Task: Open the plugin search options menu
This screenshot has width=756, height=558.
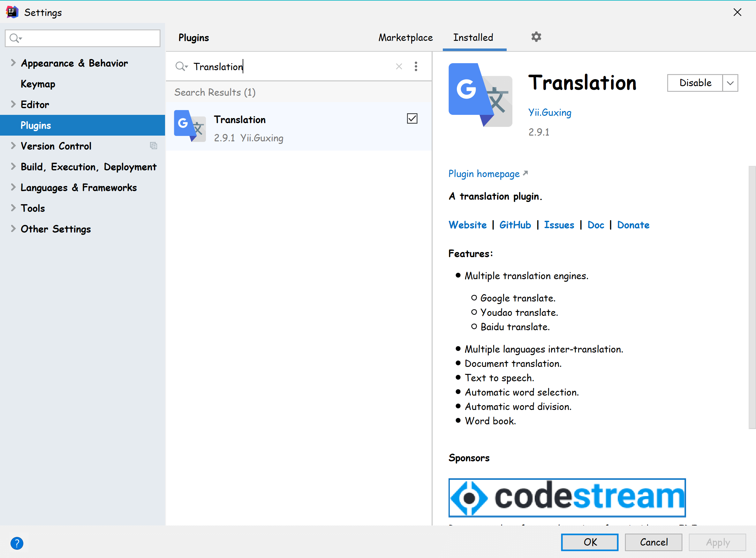Action: pos(416,67)
